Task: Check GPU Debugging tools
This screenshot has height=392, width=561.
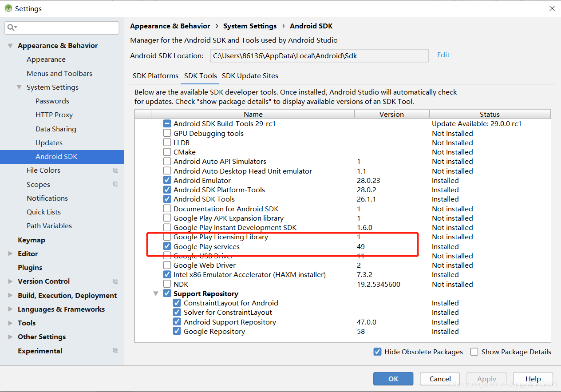Action: pyautogui.click(x=167, y=133)
